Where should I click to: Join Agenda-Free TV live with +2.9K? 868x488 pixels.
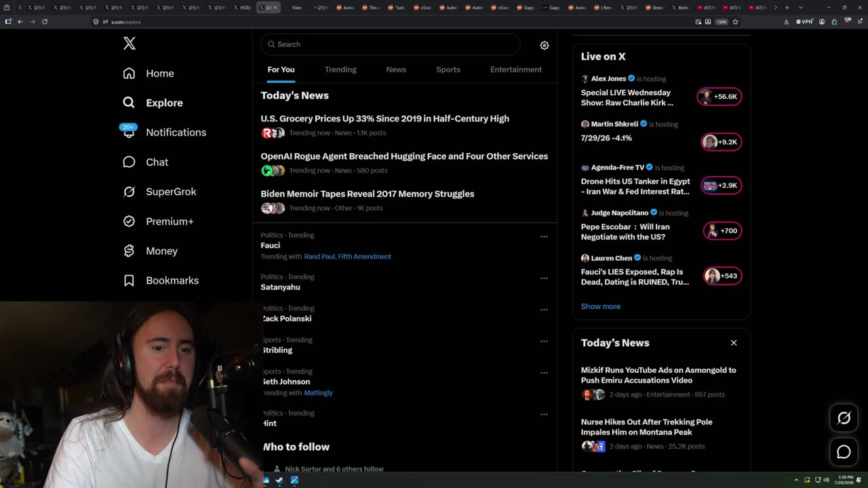coord(721,186)
